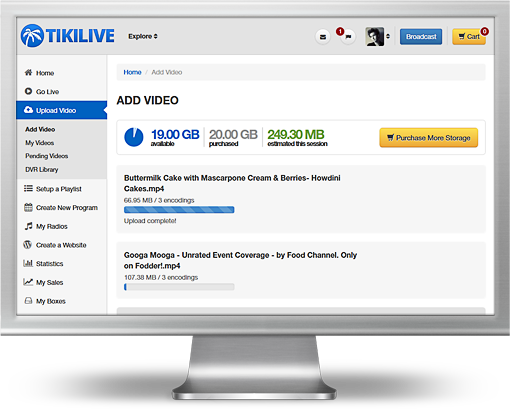The width and height of the screenshot is (510, 409).
Task: Open the messages envelope icon
Action: click(323, 37)
